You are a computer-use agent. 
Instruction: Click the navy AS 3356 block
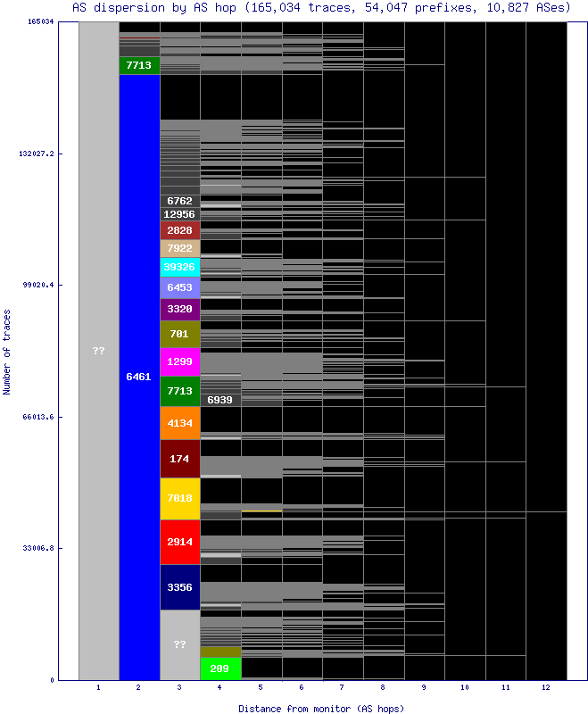click(179, 587)
